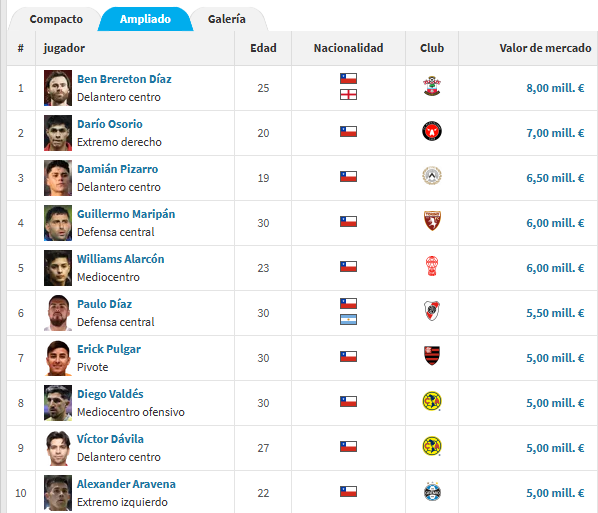Screen dimensions: 598x513
Task: Click Flamengo crest in Erick Pulgar row
Action: click(432, 355)
